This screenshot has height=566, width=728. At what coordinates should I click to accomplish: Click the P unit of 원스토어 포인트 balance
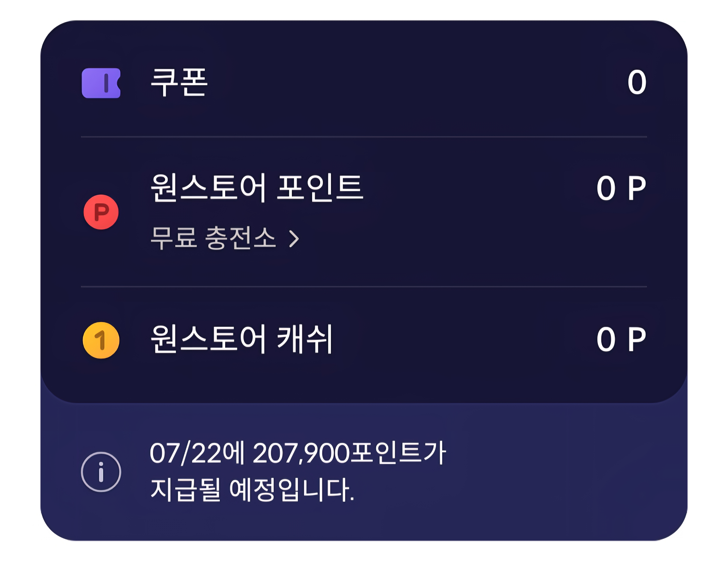click(637, 188)
